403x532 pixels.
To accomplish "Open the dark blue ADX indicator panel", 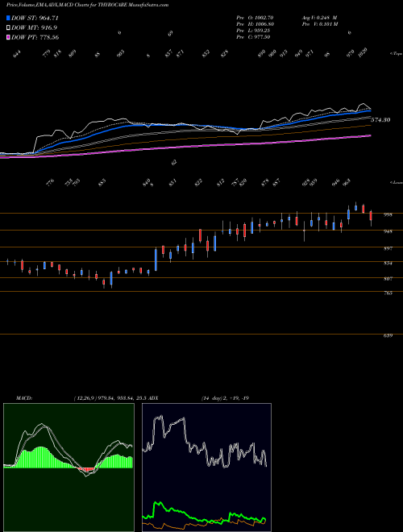I will click(206, 468).
